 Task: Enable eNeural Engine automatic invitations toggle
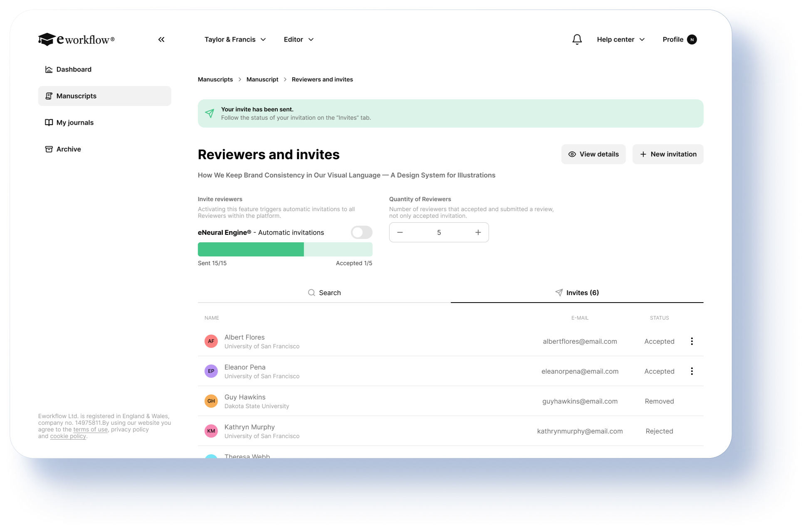click(361, 232)
